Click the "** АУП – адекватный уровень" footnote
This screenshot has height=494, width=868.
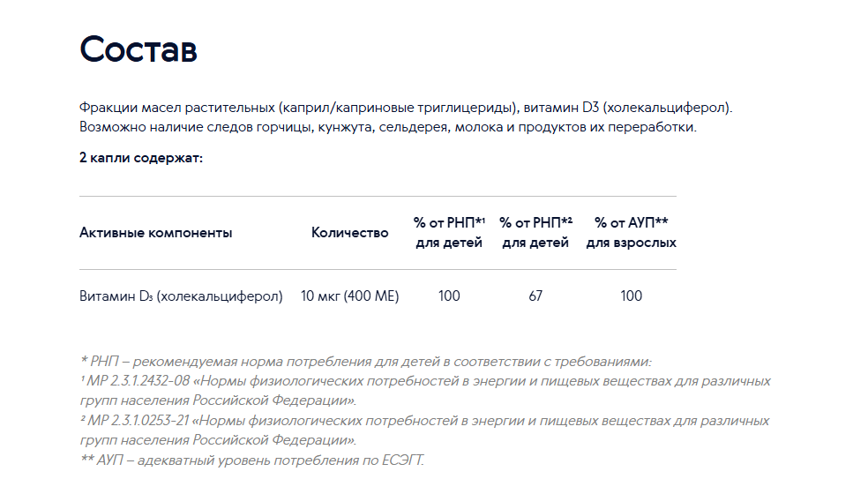[x=252, y=460]
